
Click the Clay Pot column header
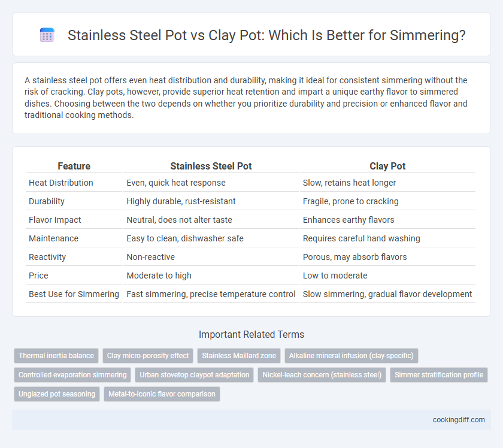[x=387, y=166]
